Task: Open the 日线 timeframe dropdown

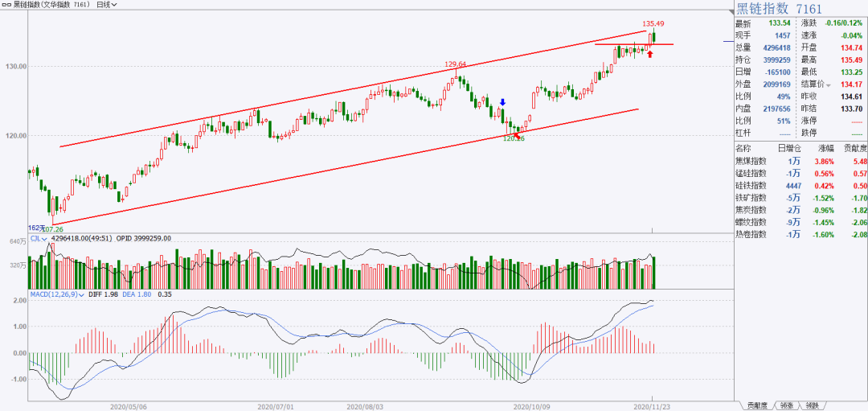Action: [106, 5]
